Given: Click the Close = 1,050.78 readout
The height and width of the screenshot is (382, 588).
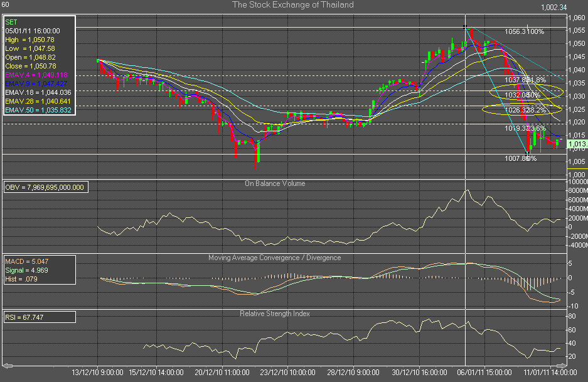Looking at the screenshot, I should 31,66.
